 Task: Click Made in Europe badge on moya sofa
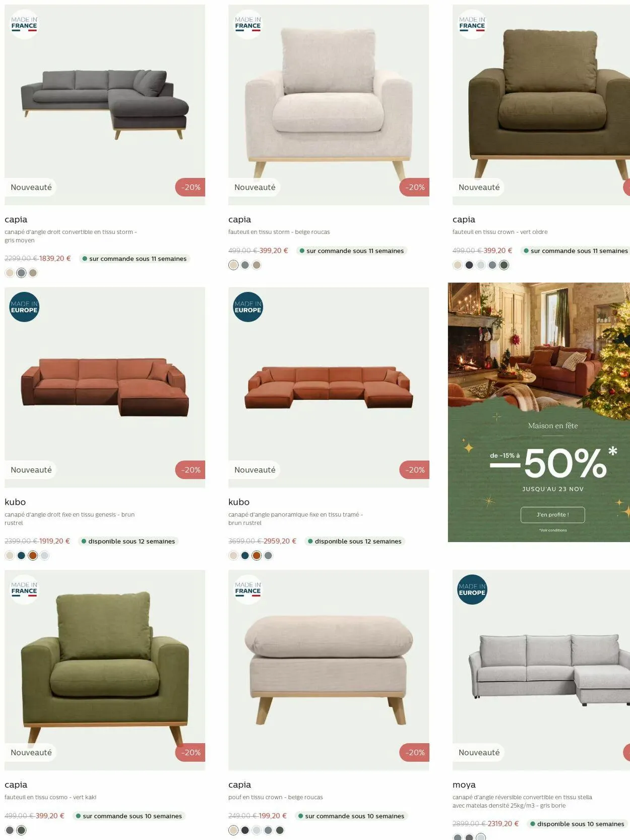(472, 589)
